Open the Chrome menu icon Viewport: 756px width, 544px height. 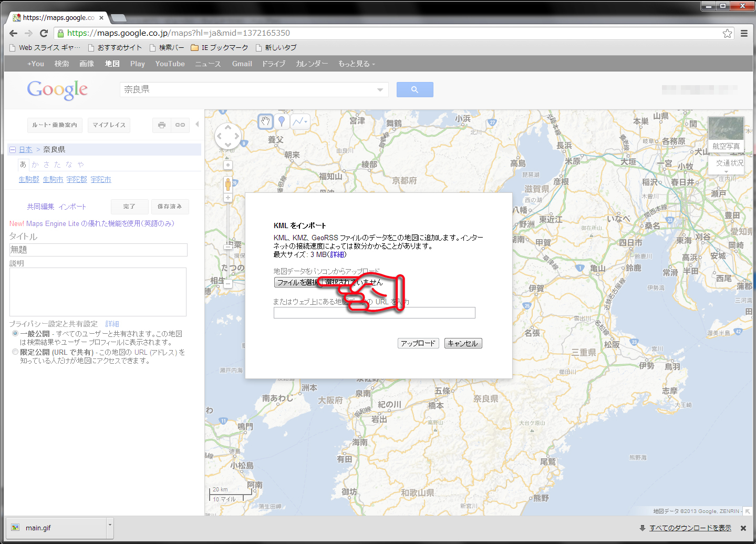click(x=744, y=33)
